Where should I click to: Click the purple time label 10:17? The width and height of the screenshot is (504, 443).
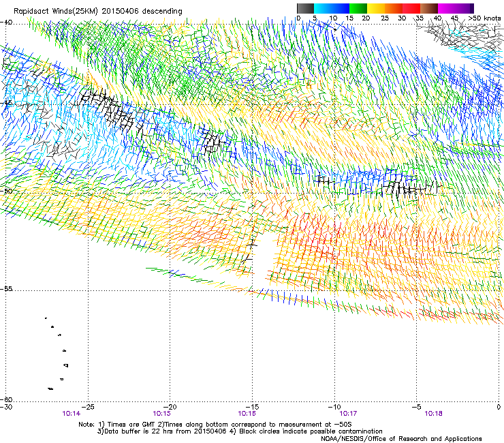point(348,414)
